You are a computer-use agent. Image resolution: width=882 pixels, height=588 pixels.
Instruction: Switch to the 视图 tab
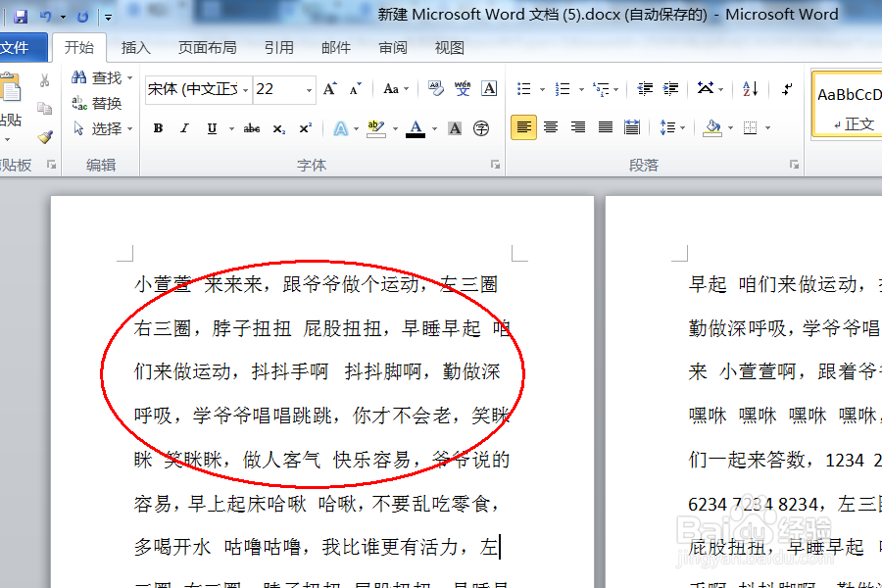[x=450, y=48]
